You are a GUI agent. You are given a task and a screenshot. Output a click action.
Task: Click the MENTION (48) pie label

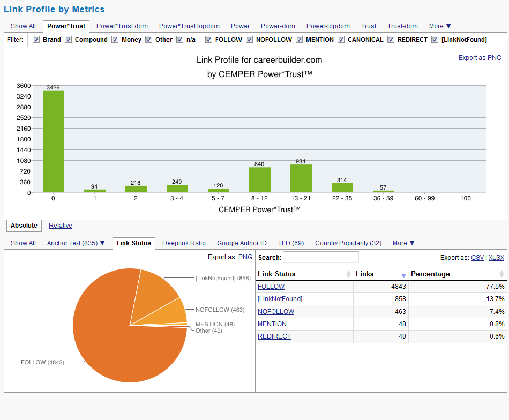point(215,324)
